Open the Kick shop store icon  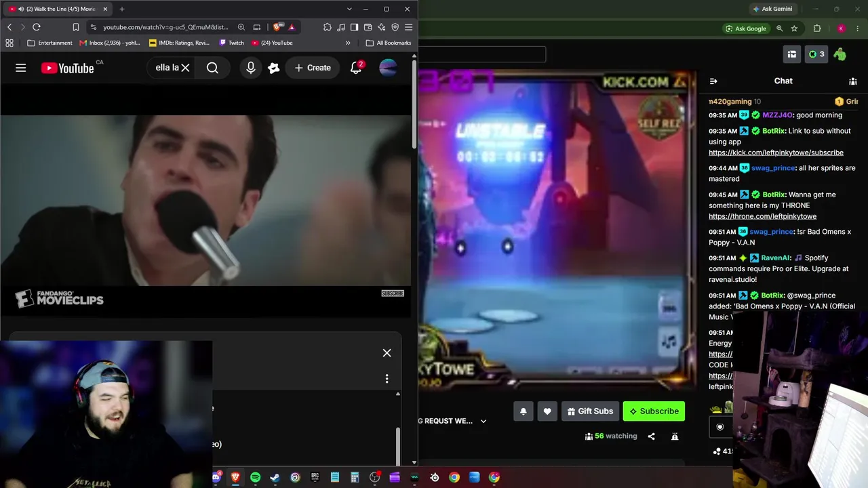click(x=791, y=54)
